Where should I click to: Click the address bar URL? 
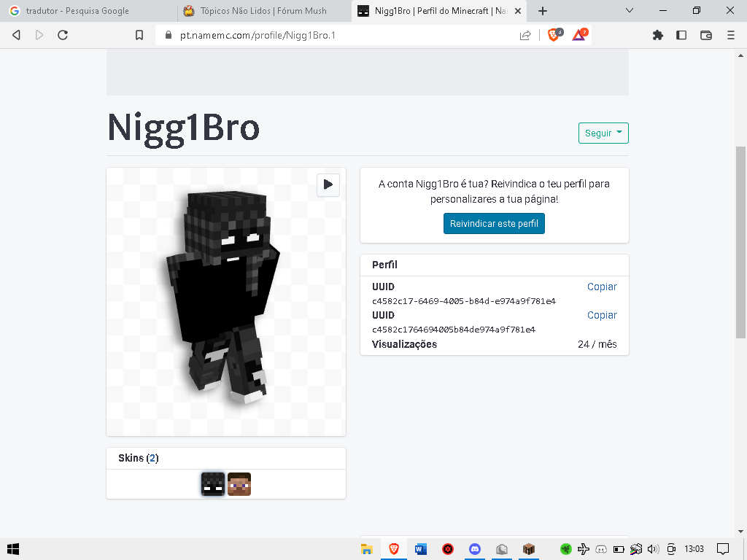pos(258,35)
